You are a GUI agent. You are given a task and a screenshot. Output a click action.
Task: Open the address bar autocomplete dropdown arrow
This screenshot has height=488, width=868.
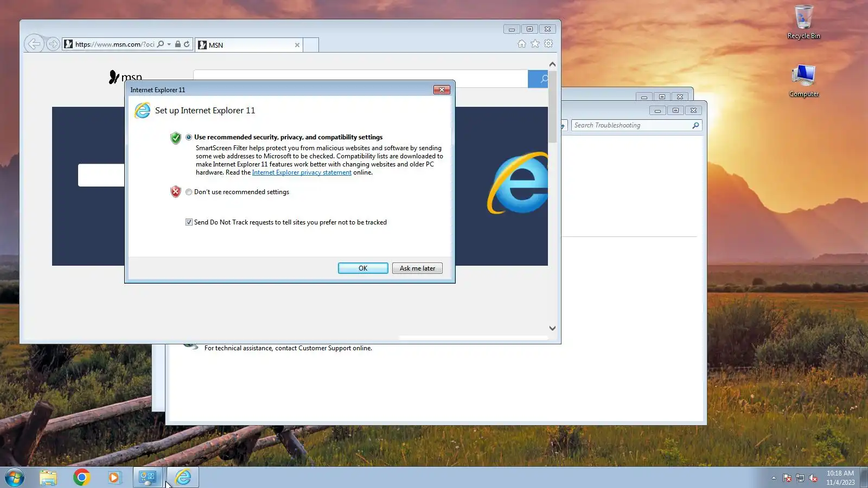point(169,44)
